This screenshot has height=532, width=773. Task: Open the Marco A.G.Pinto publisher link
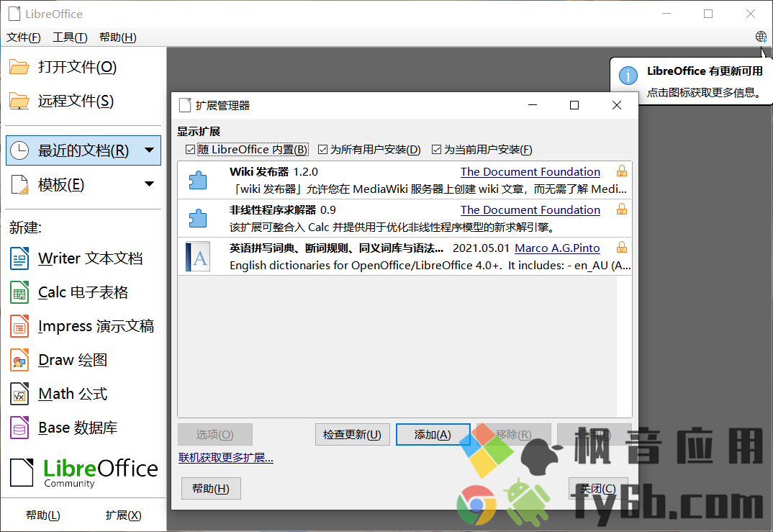(558, 248)
